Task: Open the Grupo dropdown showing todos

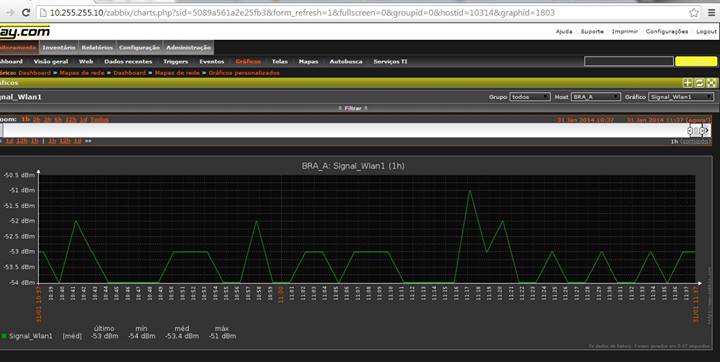Action: click(x=530, y=97)
